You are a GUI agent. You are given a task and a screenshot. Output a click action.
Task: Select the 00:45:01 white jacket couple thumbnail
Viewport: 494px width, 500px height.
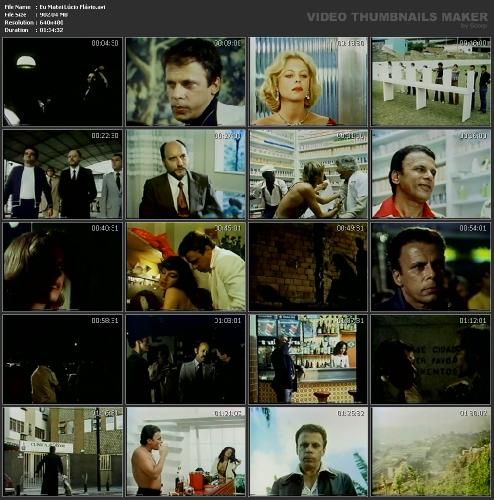186,267
